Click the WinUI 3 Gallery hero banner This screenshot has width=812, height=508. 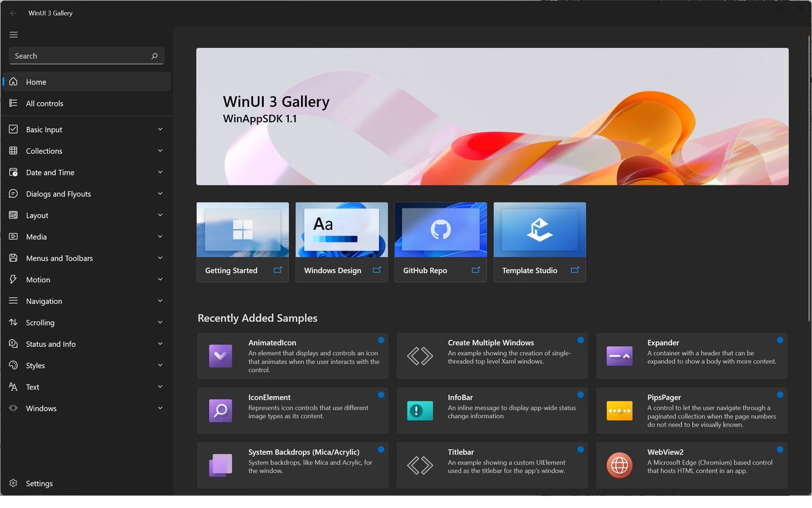coord(493,116)
